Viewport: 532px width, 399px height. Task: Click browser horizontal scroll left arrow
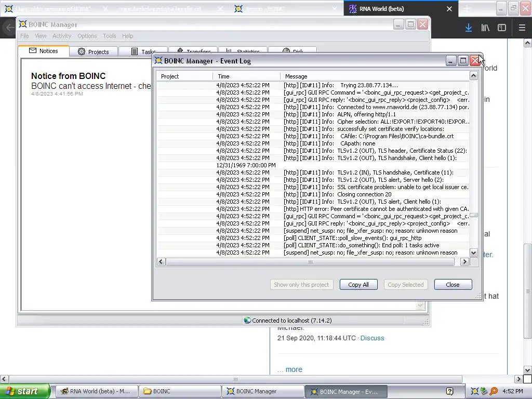4,379
